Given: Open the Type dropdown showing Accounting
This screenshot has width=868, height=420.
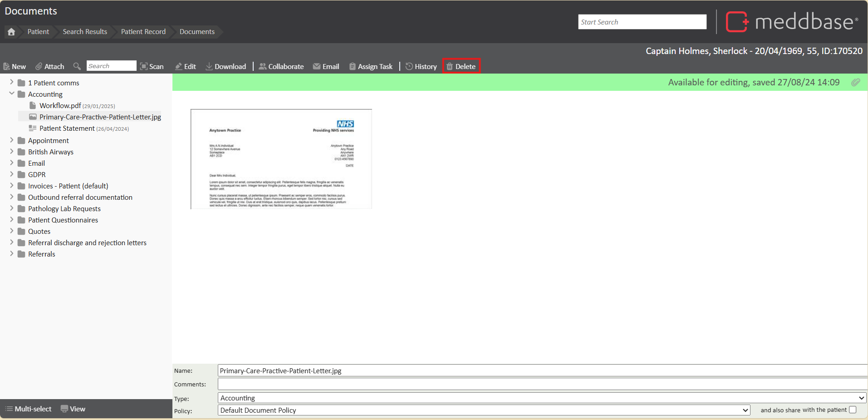Looking at the screenshot, I should pyautogui.click(x=542, y=398).
